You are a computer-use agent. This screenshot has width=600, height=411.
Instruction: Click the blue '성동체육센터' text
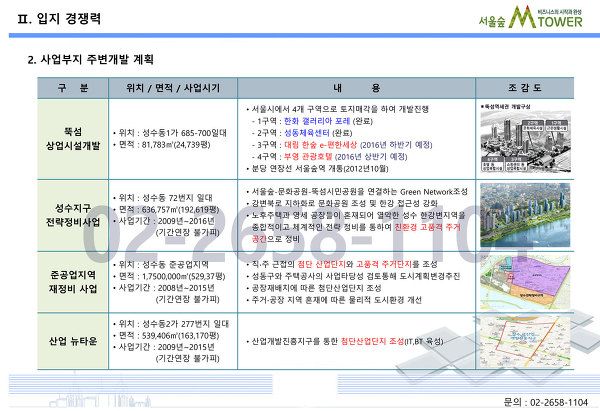click(x=307, y=133)
